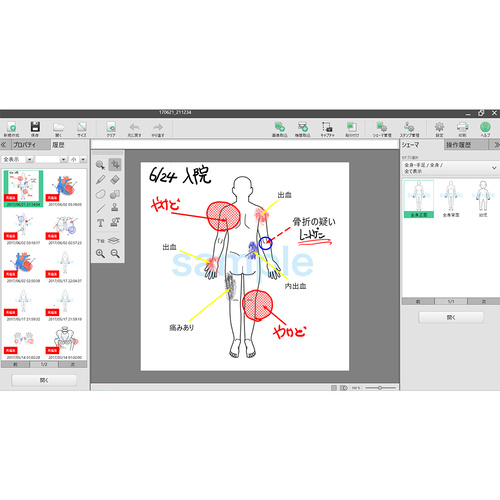Image resolution: width=500 pixels, height=500 pixels.
Task: Pick the text T tool
Action: (101, 223)
